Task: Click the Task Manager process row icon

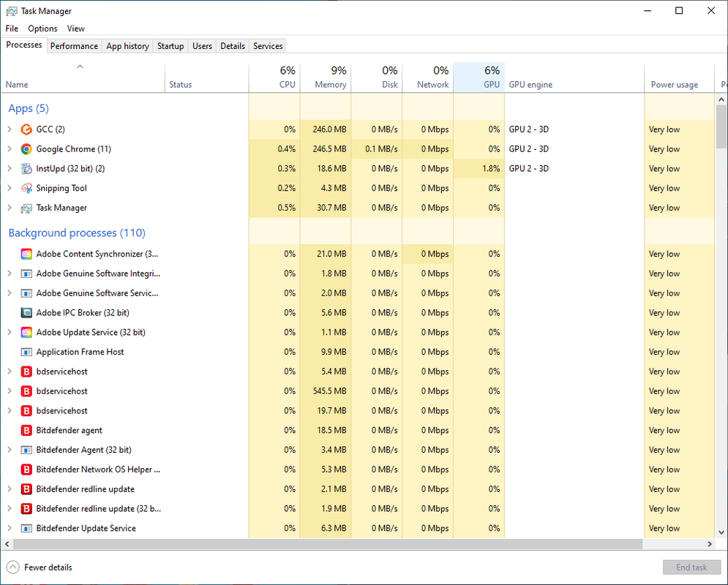Action: coord(26,208)
